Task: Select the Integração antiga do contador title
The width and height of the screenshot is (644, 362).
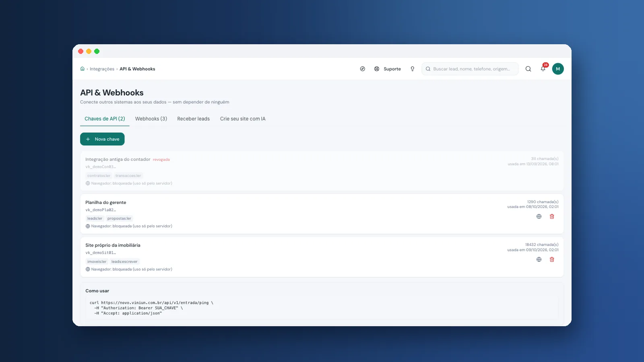Action: 118,159
